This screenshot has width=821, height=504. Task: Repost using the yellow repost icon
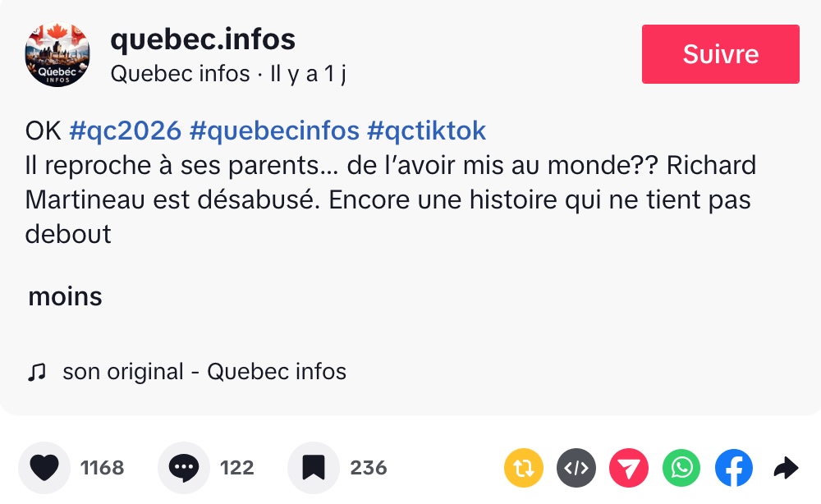(524, 468)
